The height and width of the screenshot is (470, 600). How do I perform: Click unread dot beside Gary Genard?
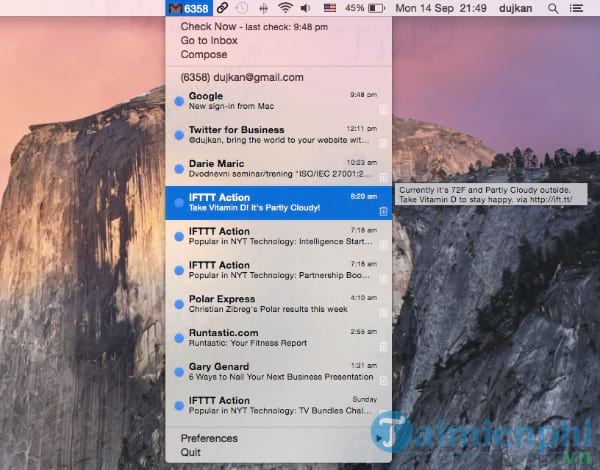point(179,372)
